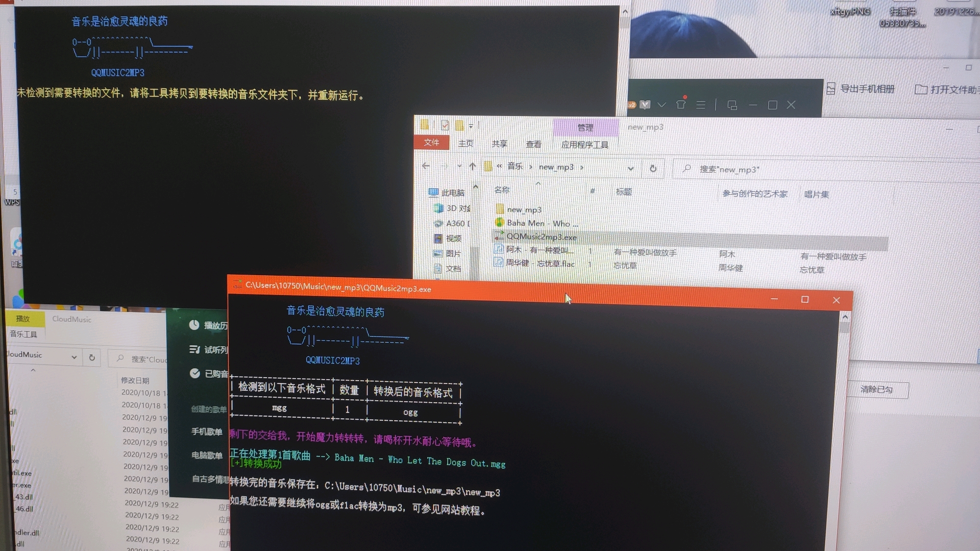This screenshot has width=980, height=551.
Task: Maximize the QQMusic2mp3.exe console window
Action: [805, 299]
